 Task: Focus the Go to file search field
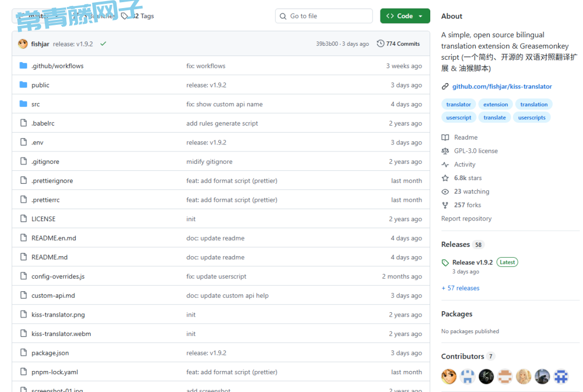pyautogui.click(x=324, y=16)
